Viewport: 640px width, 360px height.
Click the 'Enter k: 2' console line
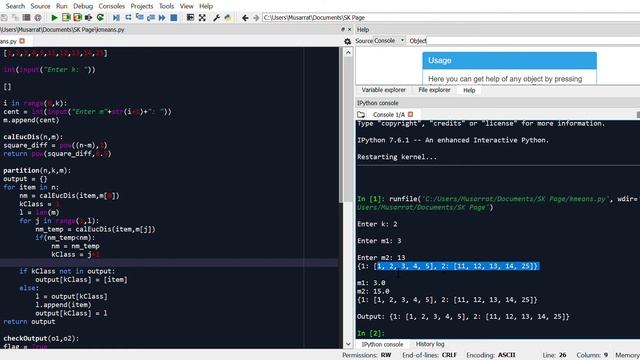point(377,224)
